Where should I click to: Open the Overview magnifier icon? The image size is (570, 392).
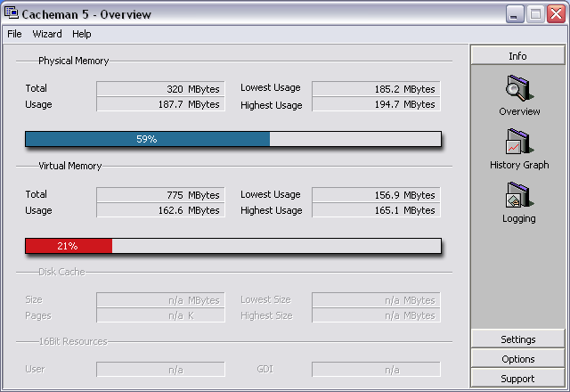coord(518,90)
